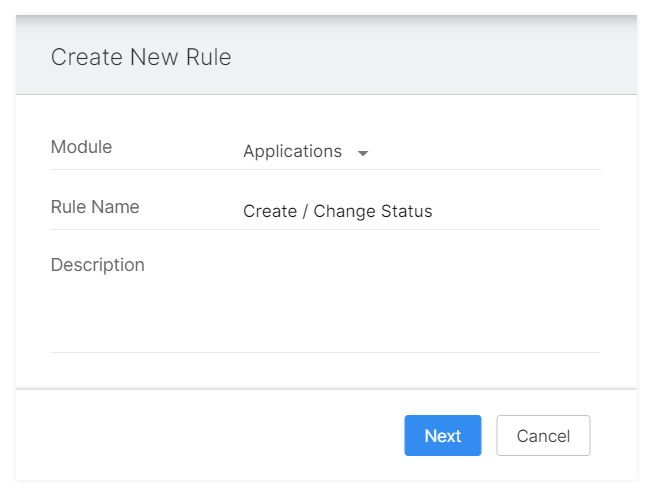Screen dimensions: 653x495
Task: Click the word 'Applications' in Module row
Action: 292,152
